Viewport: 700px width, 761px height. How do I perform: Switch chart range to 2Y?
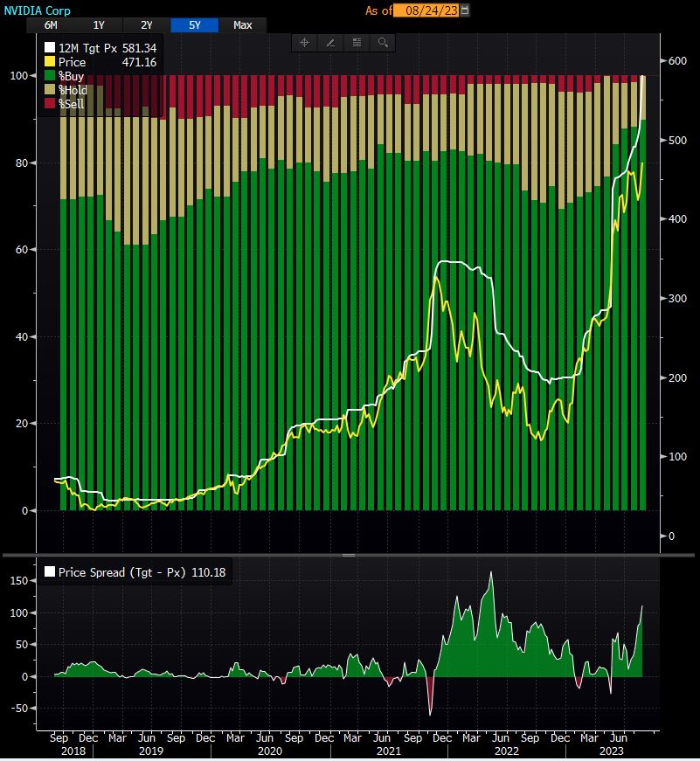(x=147, y=25)
